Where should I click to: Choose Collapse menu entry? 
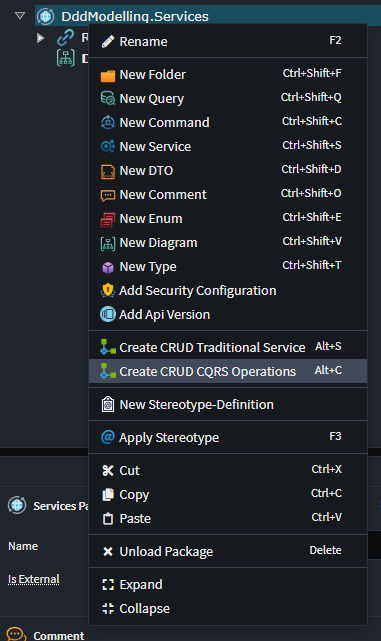tap(228, 609)
